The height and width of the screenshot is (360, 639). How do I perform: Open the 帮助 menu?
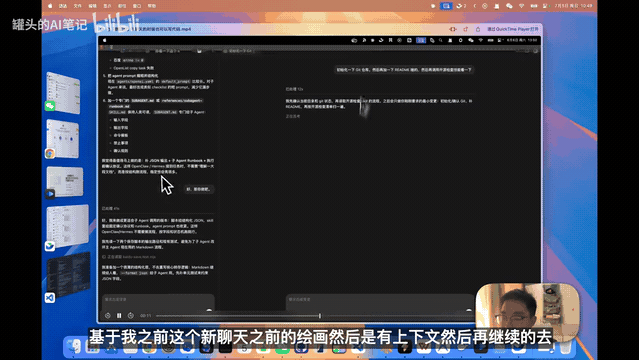[152, 6]
